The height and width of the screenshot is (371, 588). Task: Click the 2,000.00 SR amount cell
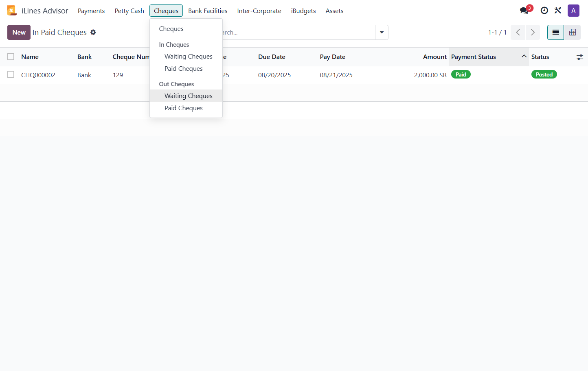pyautogui.click(x=430, y=75)
